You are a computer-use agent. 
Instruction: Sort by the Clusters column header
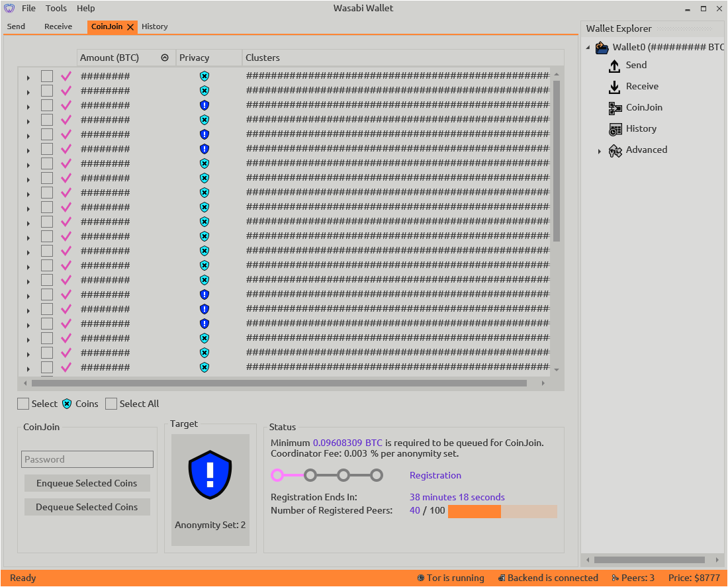(403, 58)
